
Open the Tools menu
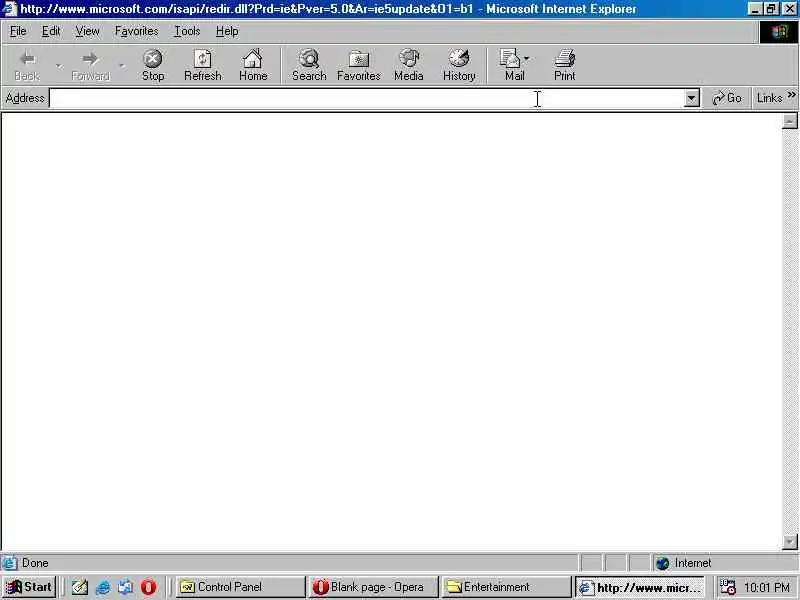coord(187,31)
